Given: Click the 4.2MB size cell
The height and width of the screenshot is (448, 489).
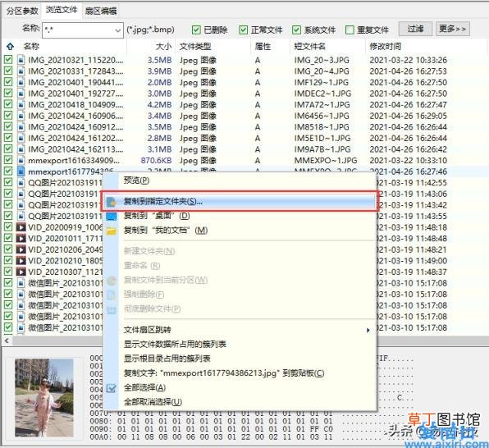Looking at the screenshot, I should pos(160,105).
